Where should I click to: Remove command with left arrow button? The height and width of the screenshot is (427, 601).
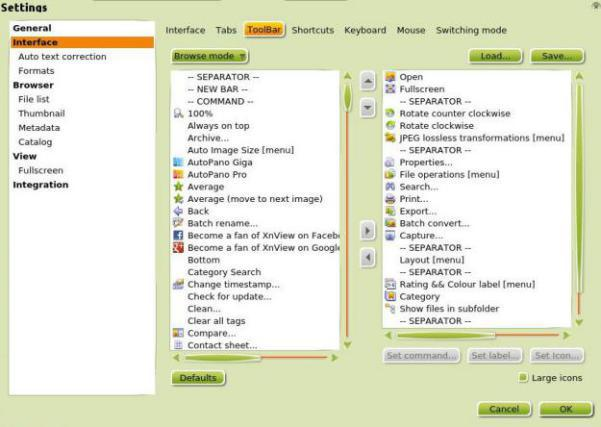click(x=368, y=257)
